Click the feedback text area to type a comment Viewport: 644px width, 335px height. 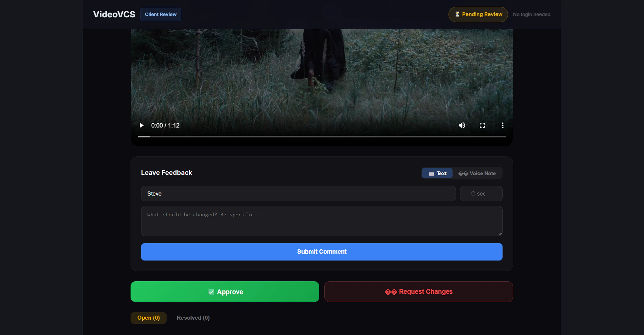(x=321, y=221)
